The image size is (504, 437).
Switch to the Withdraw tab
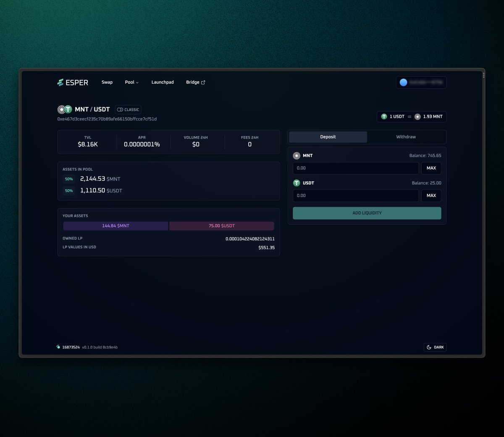(406, 137)
